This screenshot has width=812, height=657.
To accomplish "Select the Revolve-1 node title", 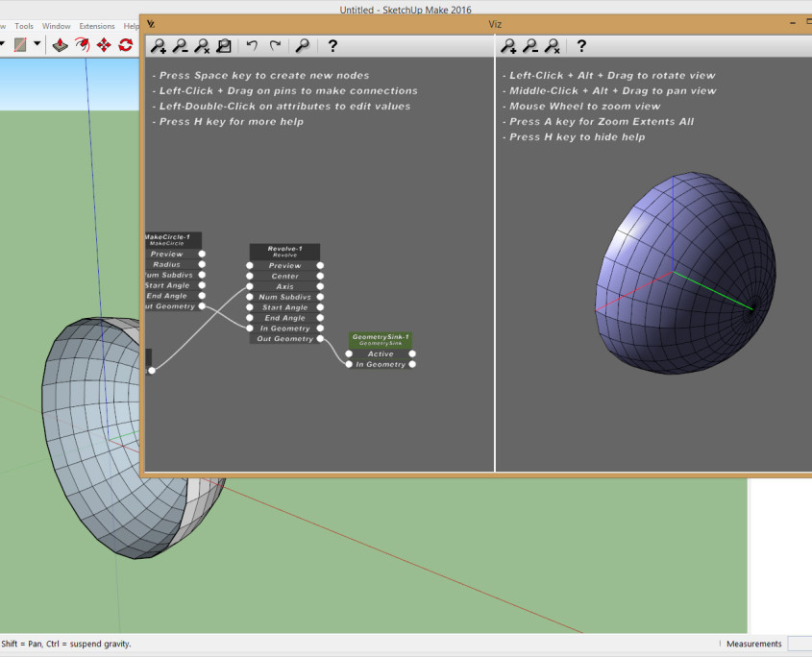I will [x=284, y=251].
